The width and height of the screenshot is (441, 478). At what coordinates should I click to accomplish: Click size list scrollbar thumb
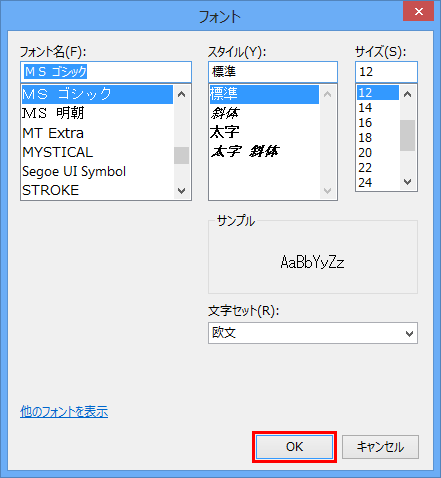(x=407, y=135)
